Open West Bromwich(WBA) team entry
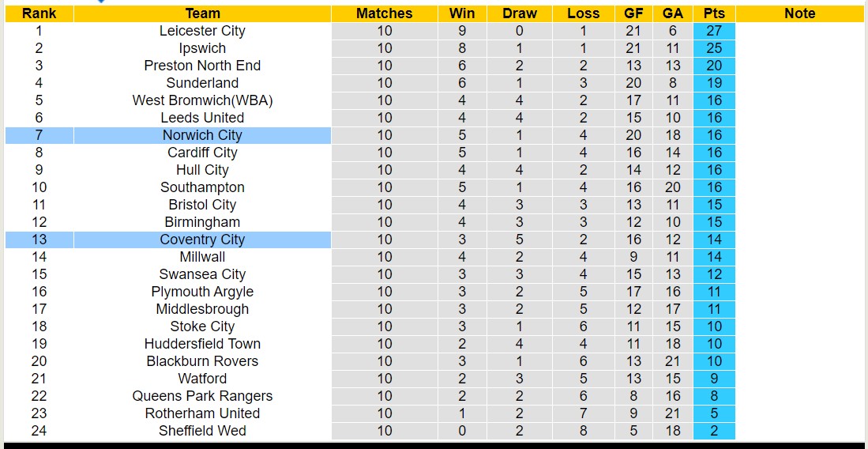868x449 pixels. (202, 100)
